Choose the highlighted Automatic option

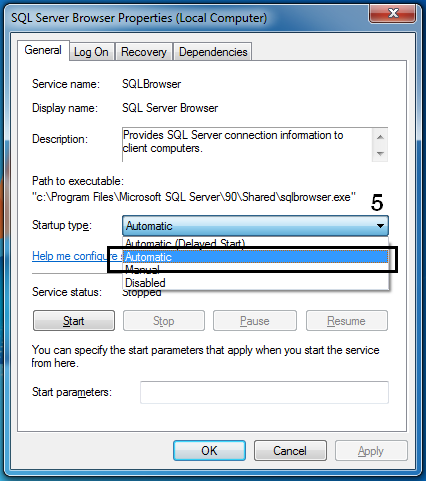[x=255, y=257]
